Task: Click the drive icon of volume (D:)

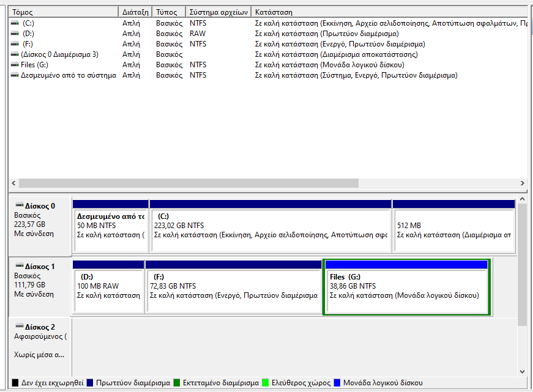Action: (15, 34)
